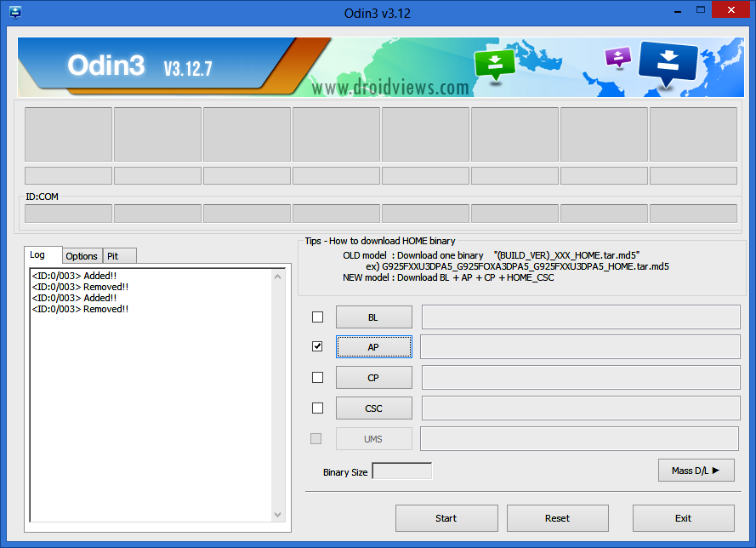756x548 pixels.
Task: Click the greyed-out UMS button
Action: point(373,438)
